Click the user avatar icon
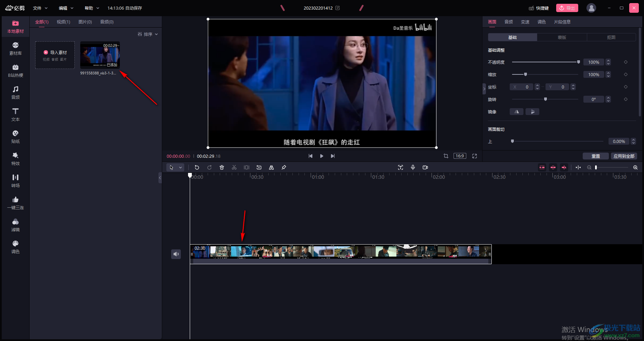The height and width of the screenshot is (341, 644). [591, 8]
